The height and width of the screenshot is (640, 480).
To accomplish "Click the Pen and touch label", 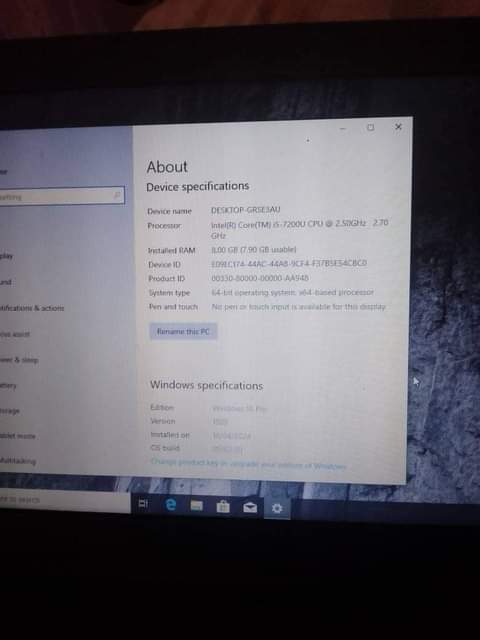I will 173,307.
